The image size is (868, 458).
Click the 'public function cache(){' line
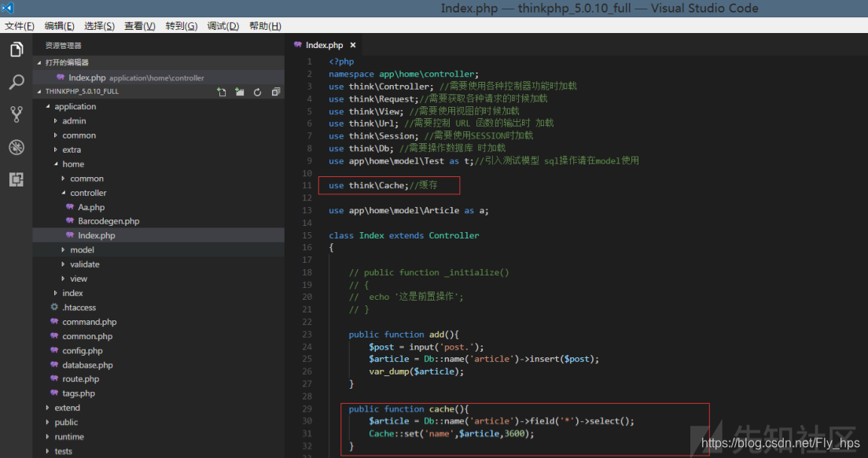coord(409,409)
